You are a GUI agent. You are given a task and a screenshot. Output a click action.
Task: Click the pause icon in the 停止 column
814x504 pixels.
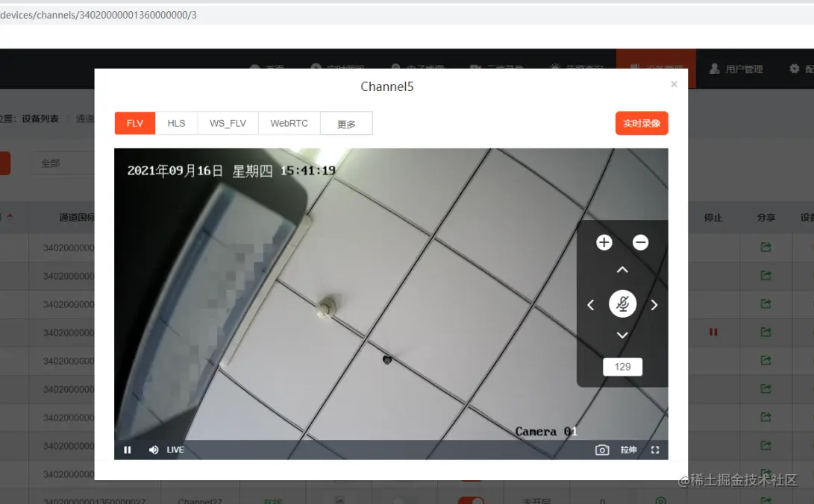(713, 332)
